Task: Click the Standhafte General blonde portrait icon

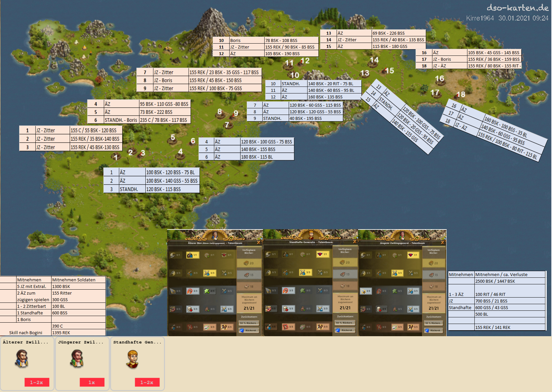Action: (132, 359)
